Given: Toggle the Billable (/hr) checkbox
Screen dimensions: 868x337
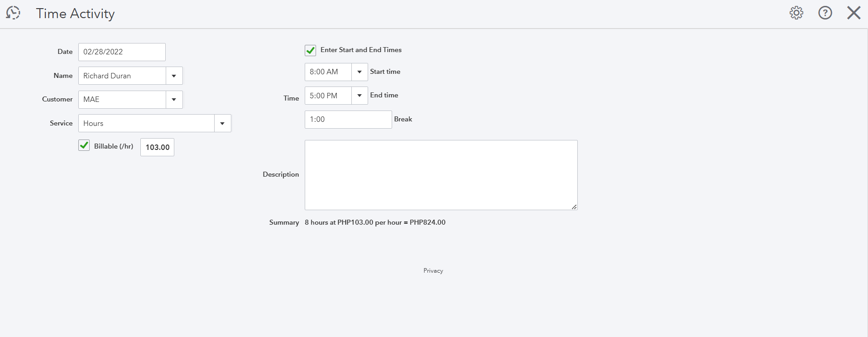Looking at the screenshot, I should pos(84,145).
